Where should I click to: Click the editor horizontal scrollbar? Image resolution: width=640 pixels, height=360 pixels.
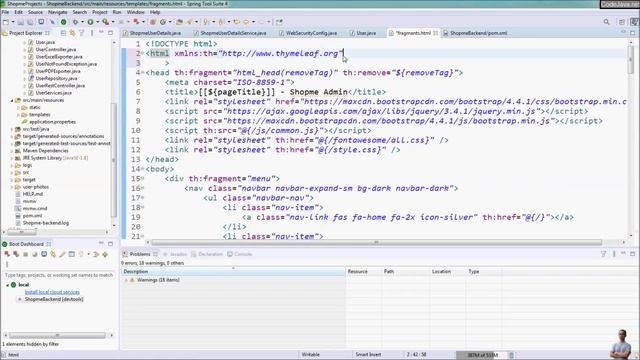coord(376,242)
